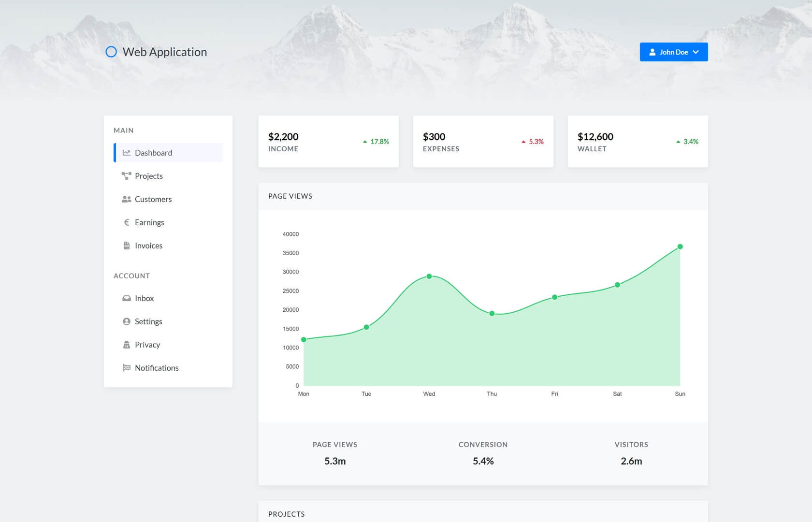Select the Notifications flag icon
The image size is (812, 522).
click(126, 367)
